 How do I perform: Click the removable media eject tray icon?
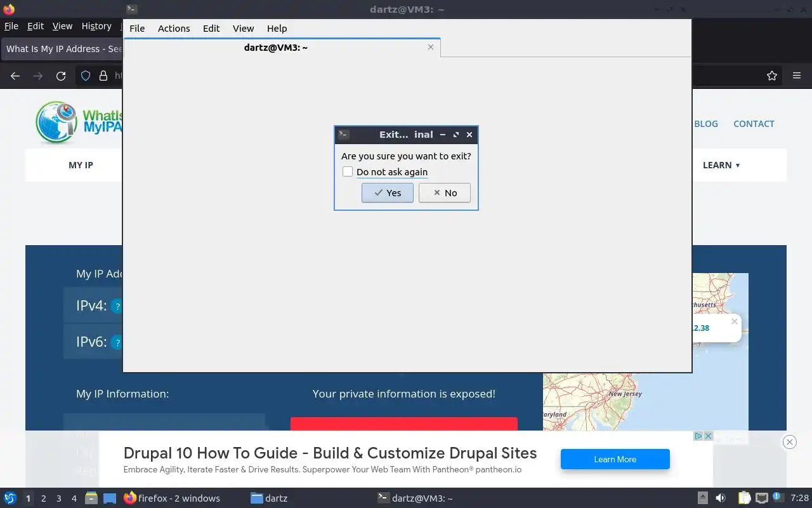click(x=702, y=498)
